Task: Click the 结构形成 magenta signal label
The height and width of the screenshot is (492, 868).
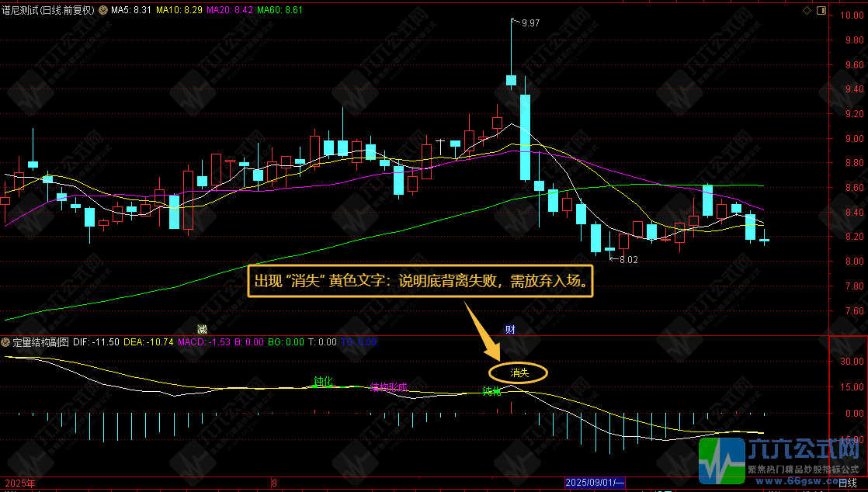Action: coord(389,386)
